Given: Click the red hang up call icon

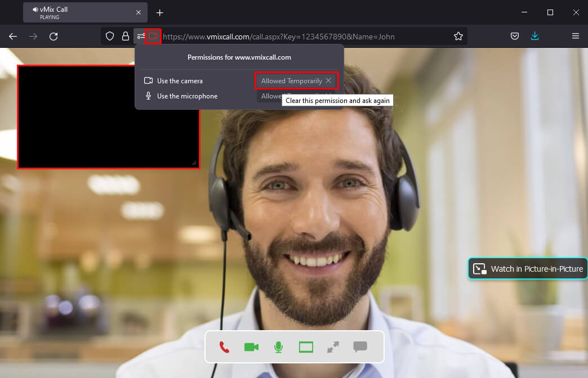Looking at the screenshot, I should coord(224,347).
